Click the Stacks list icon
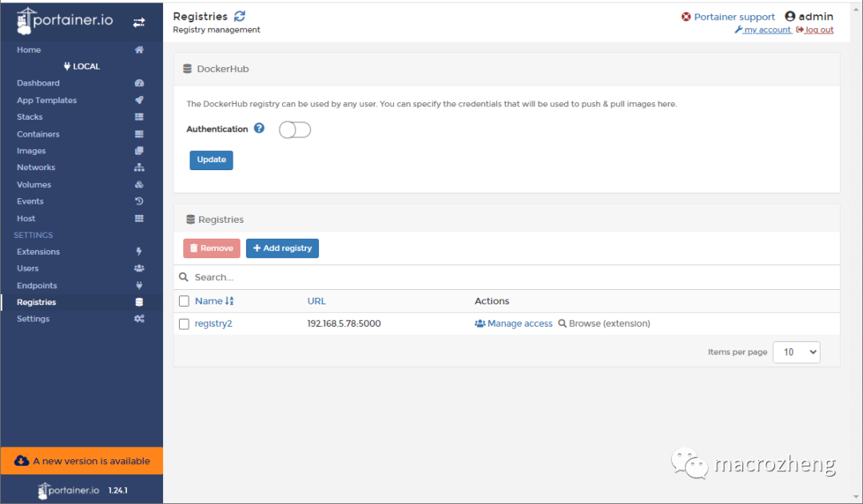Image resolution: width=863 pixels, height=504 pixels. 139,117
